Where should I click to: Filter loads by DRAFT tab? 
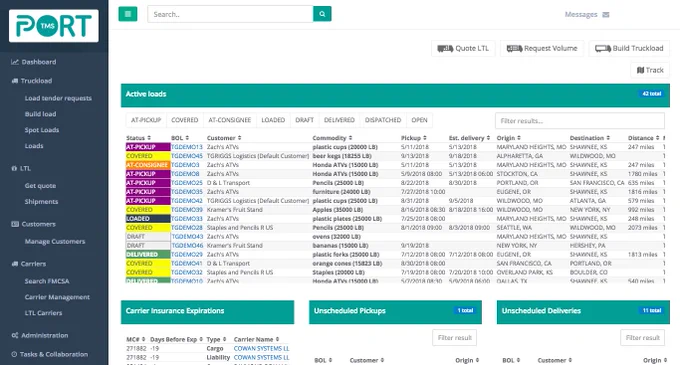pyautogui.click(x=304, y=120)
